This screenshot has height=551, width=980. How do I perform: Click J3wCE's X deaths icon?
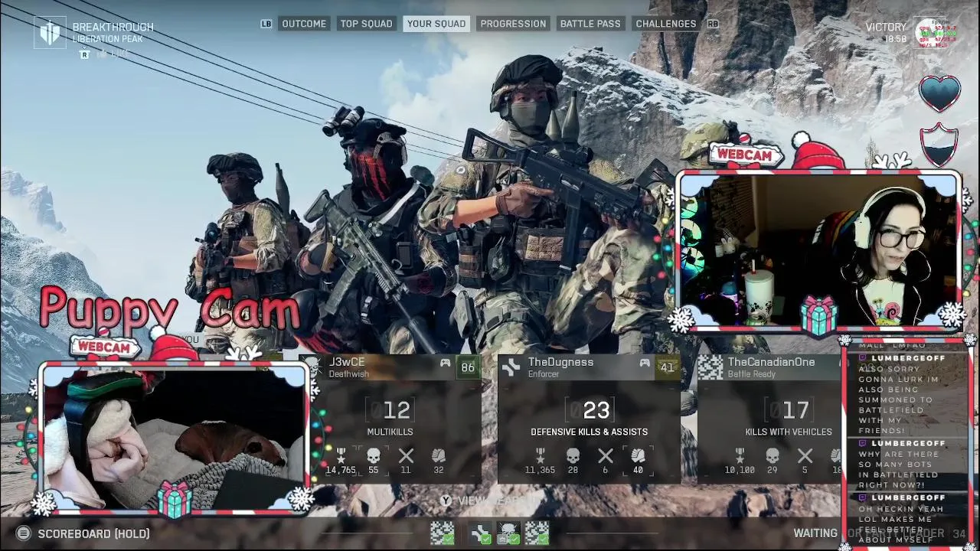pos(406,456)
